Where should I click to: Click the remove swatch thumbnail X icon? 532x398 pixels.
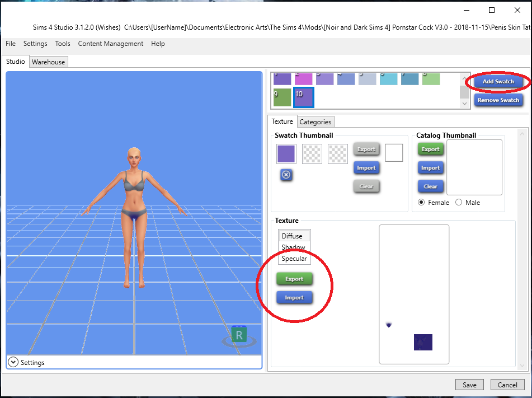click(x=286, y=175)
